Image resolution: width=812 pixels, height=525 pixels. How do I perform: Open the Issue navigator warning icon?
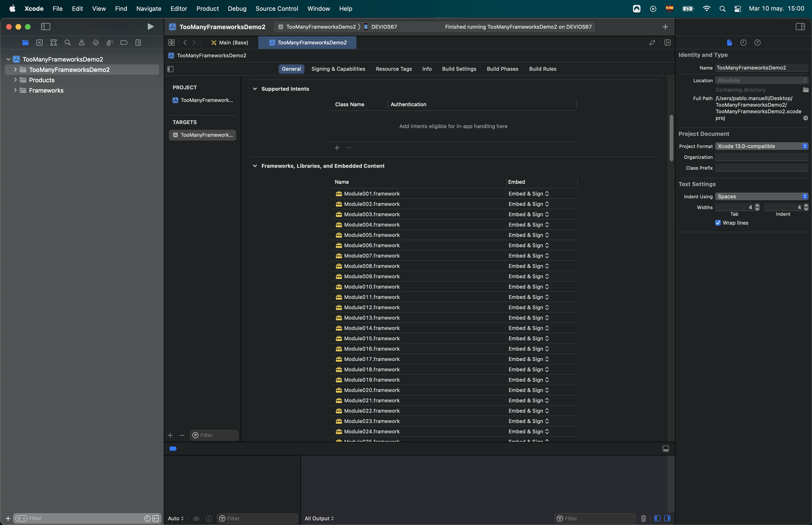click(x=82, y=43)
